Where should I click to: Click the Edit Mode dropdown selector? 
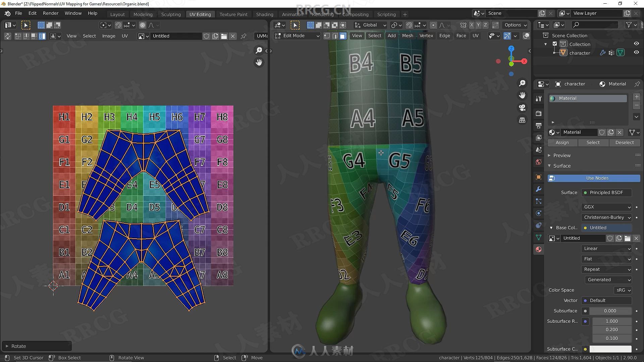[x=297, y=35]
